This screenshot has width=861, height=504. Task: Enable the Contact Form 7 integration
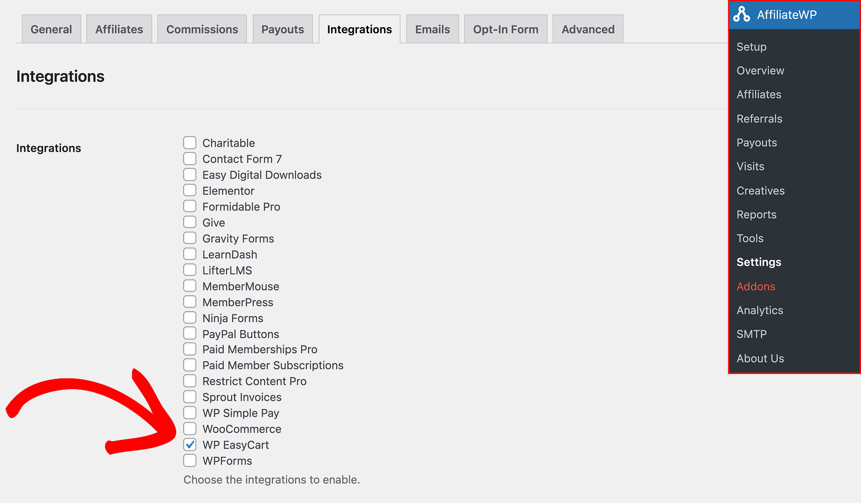pos(190,158)
